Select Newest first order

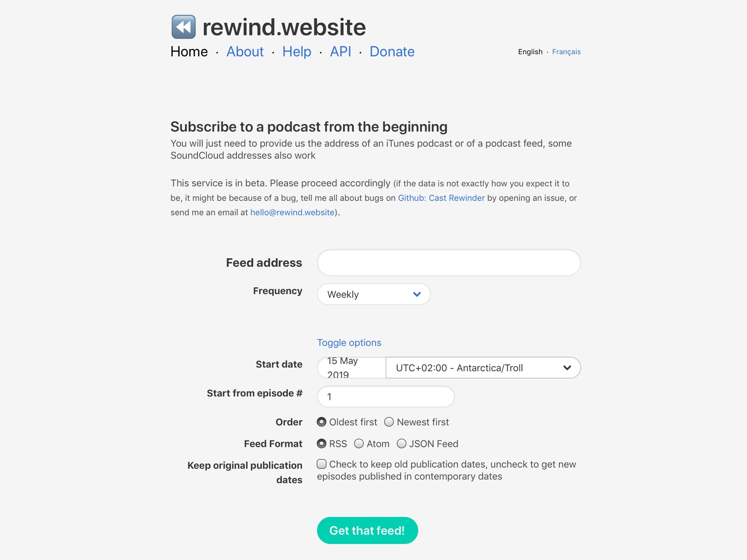coord(389,422)
